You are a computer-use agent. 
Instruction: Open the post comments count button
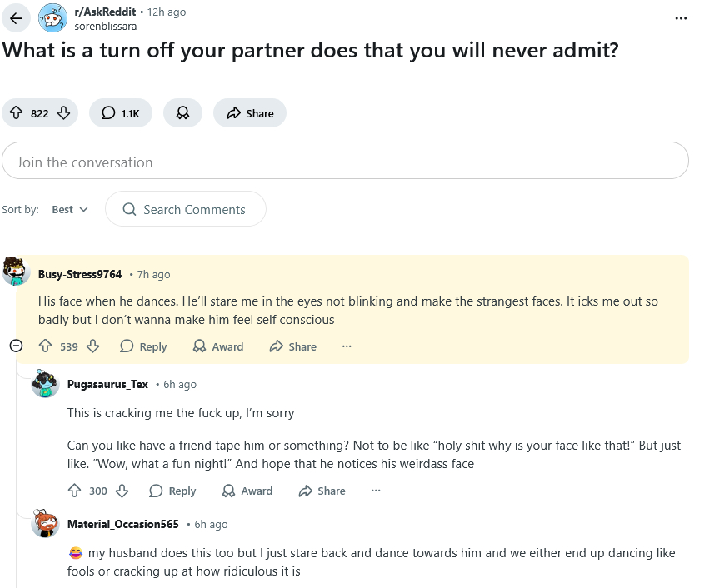[121, 113]
